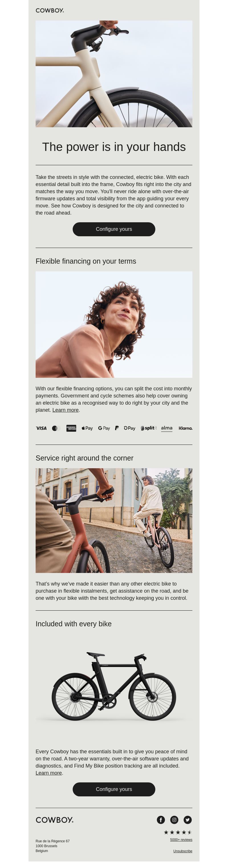Click the Google Pay logo
Viewport: 228px width, 868px height.
point(104,428)
